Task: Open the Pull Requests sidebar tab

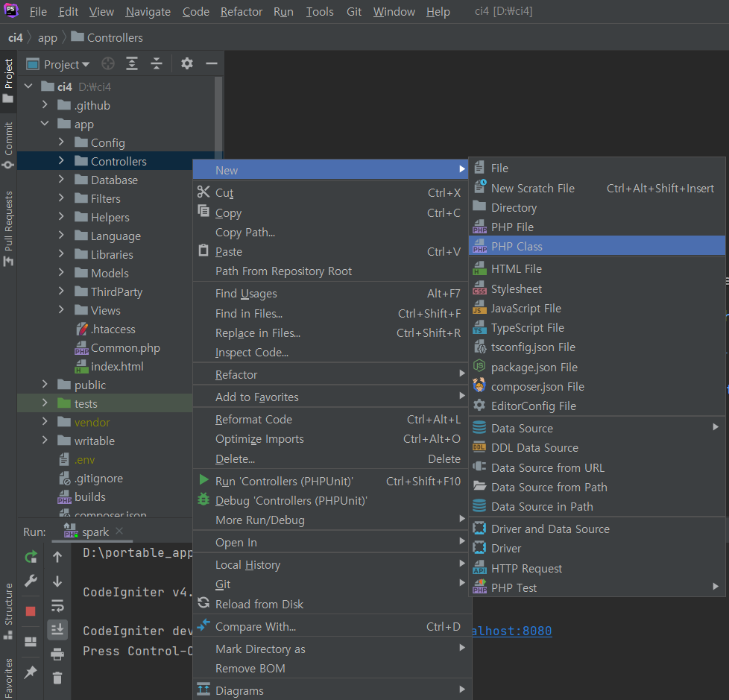Action: tap(8, 227)
